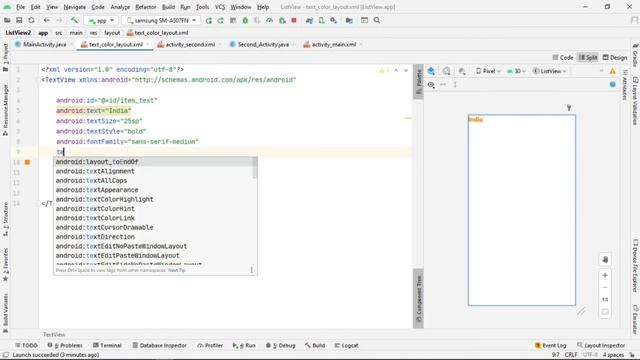640x360 pixels.
Task: Open the Terminal tool window
Action: [x=107, y=345]
